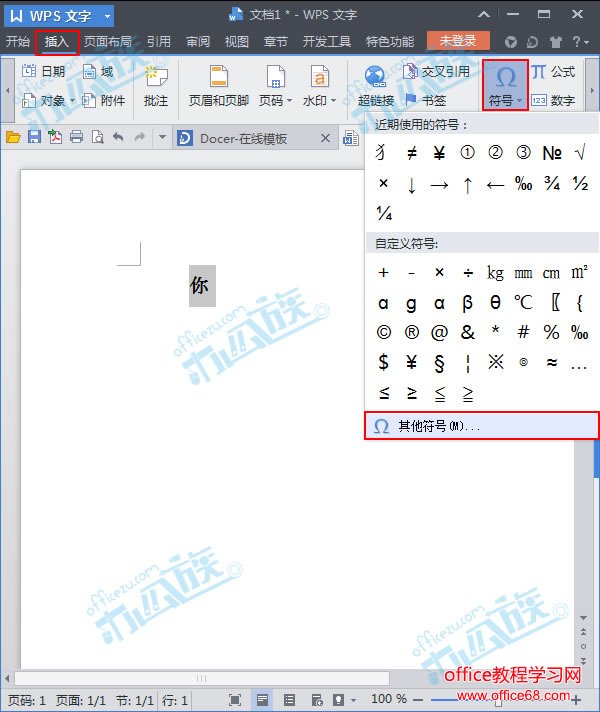Image resolution: width=600 pixels, height=712 pixels.
Task: Click the horizontal scrollbar at bottom
Action: [202, 678]
